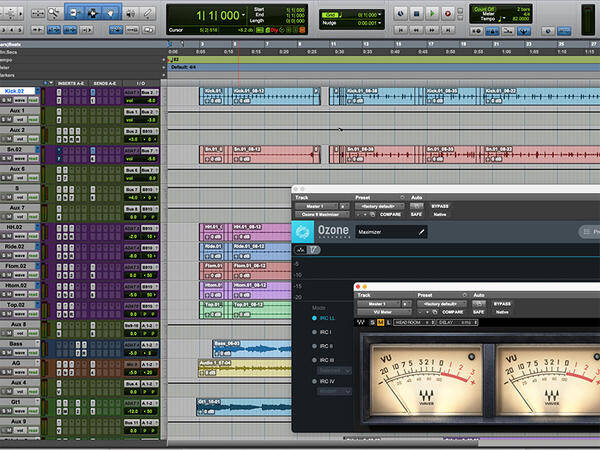Click pencil edit icon beside Maximizer name

[421, 232]
